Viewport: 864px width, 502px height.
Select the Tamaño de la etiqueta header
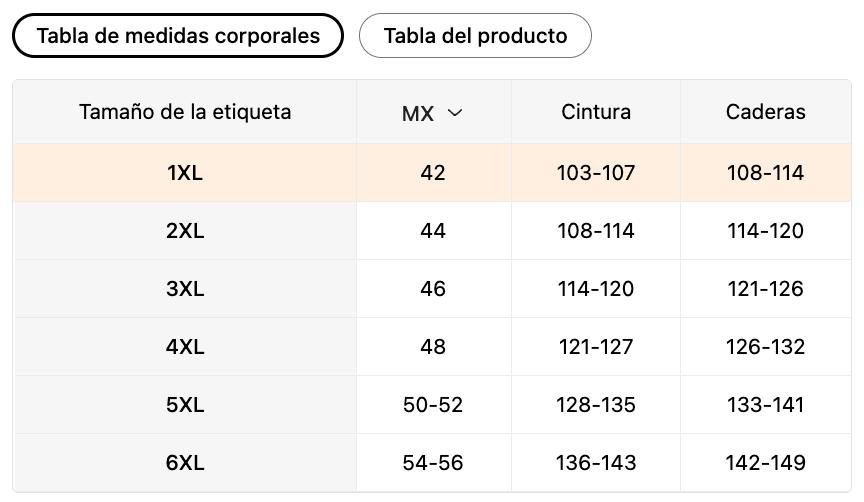pyautogui.click(x=185, y=112)
